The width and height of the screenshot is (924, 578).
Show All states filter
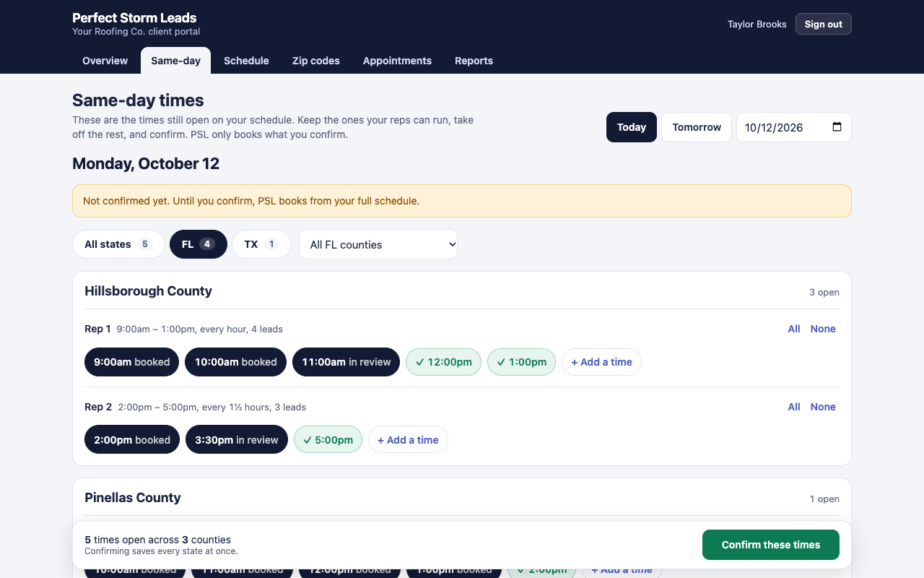(118, 244)
